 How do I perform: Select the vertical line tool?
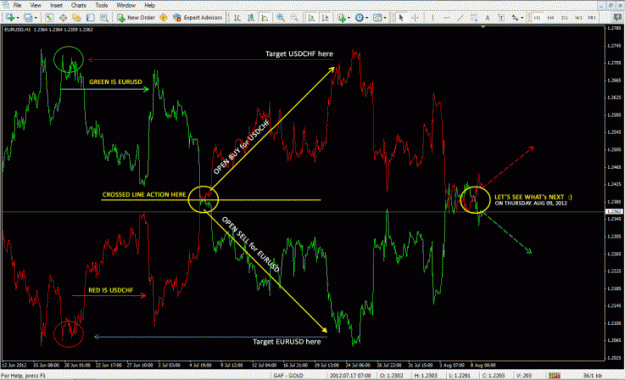click(432, 18)
